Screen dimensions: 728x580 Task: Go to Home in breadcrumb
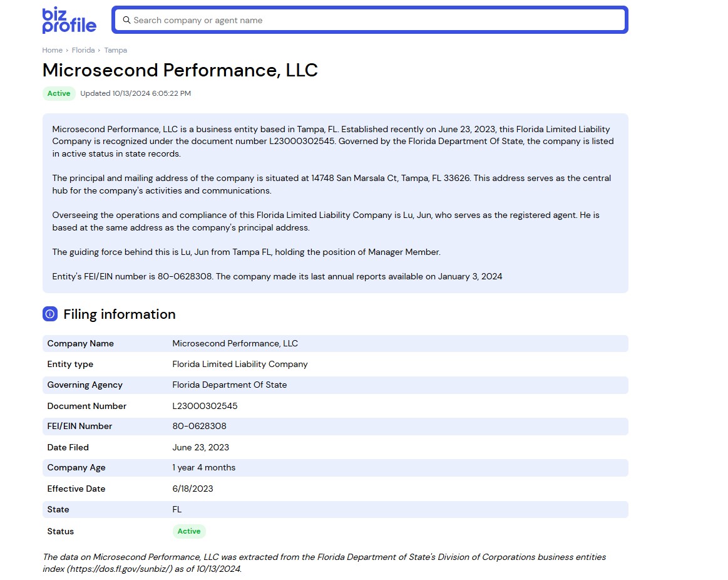click(x=52, y=50)
